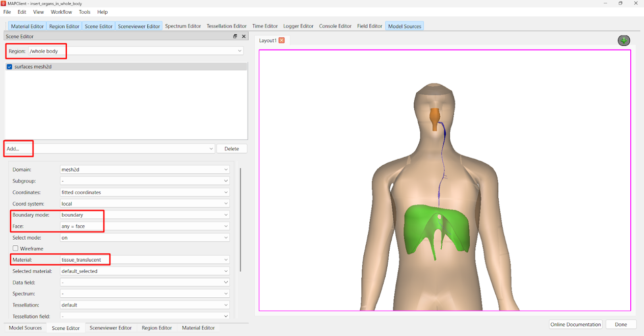Open Online Documentation
This screenshot has height=336, width=644.
pos(575,324)
